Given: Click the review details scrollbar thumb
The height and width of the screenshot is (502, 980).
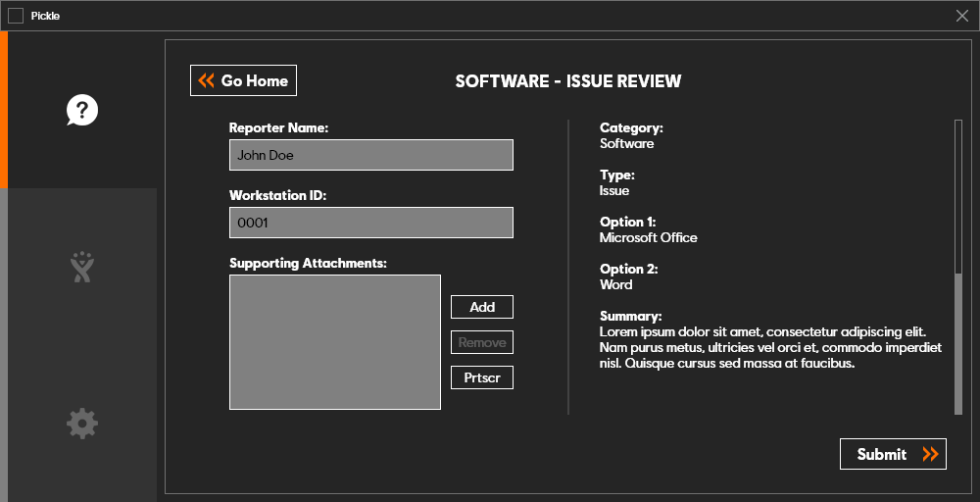Looking at the screenshot, I should tap(958, 343).
